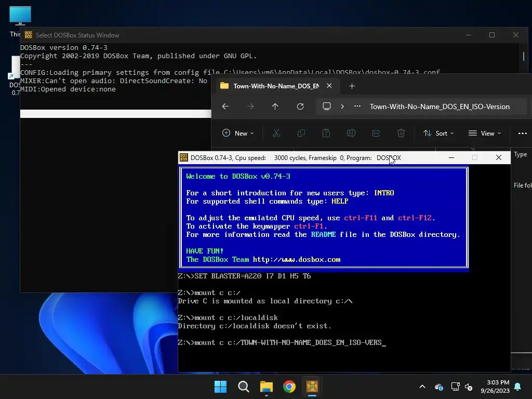Viewport: 532px width, 399px height.
Task: Click the 'Welcome to DOSBox v0.74-3' heading
Action: 238,177
